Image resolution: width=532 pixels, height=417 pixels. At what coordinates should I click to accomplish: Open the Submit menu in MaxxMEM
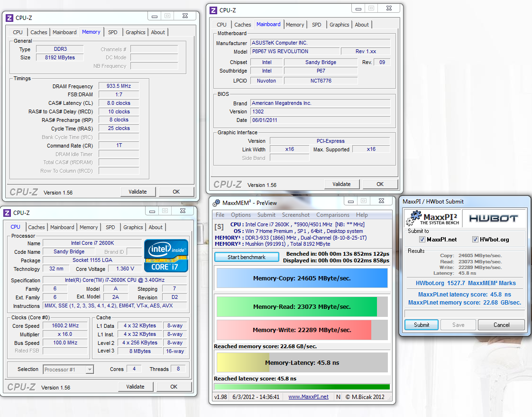(266, 215)
